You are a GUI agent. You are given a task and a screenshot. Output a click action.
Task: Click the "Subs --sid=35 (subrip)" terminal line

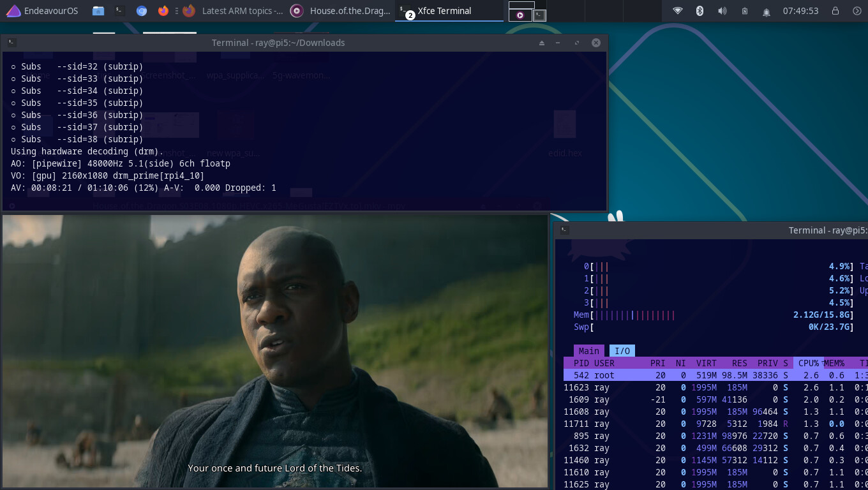click(77, 103)
